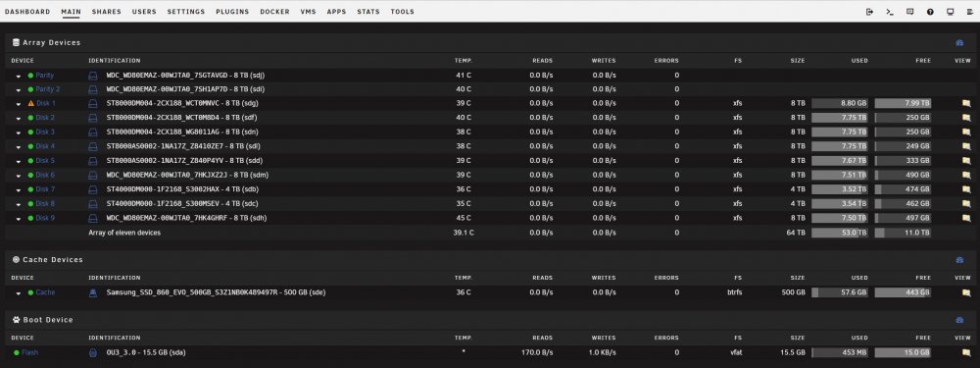Viewport: 980px width, 368px height.
Task: Click the logout icon in top bar
Action: click(869, 12)
